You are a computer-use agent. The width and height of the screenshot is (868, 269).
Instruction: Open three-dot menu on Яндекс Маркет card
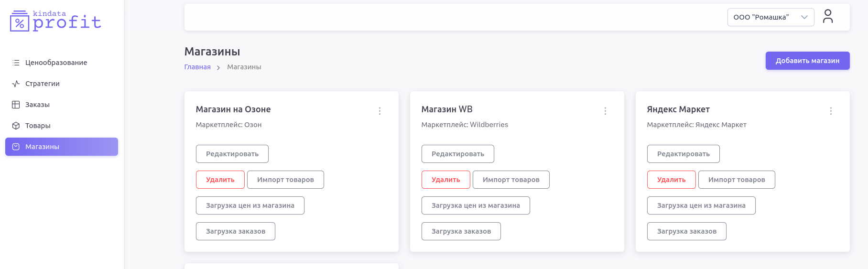pyautogui.click(x=831, y=111)
